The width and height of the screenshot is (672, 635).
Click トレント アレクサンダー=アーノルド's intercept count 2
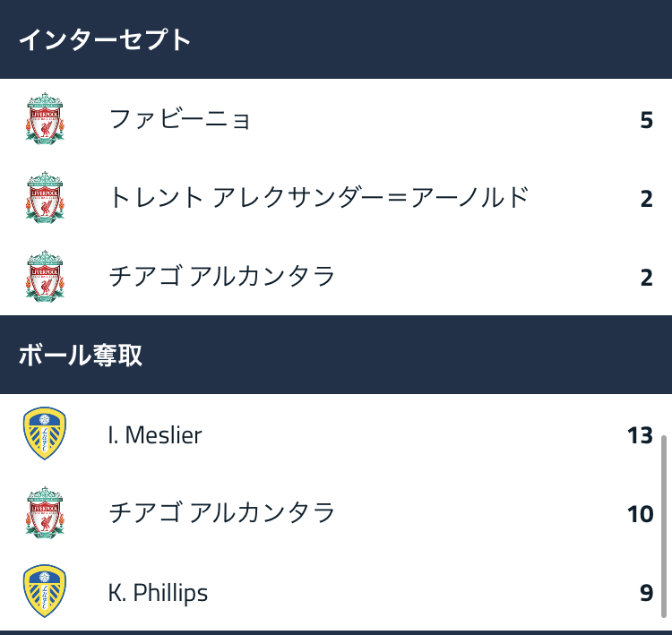click(646, 199)
